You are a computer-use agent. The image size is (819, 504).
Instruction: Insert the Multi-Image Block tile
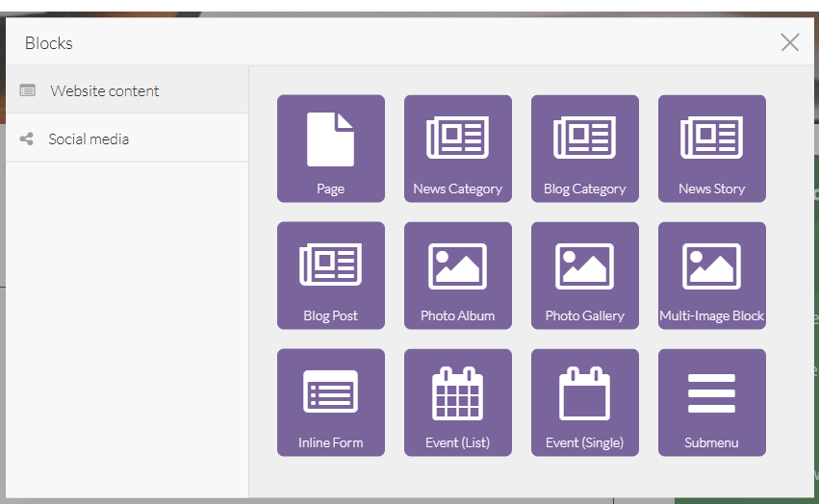point(711,275)
